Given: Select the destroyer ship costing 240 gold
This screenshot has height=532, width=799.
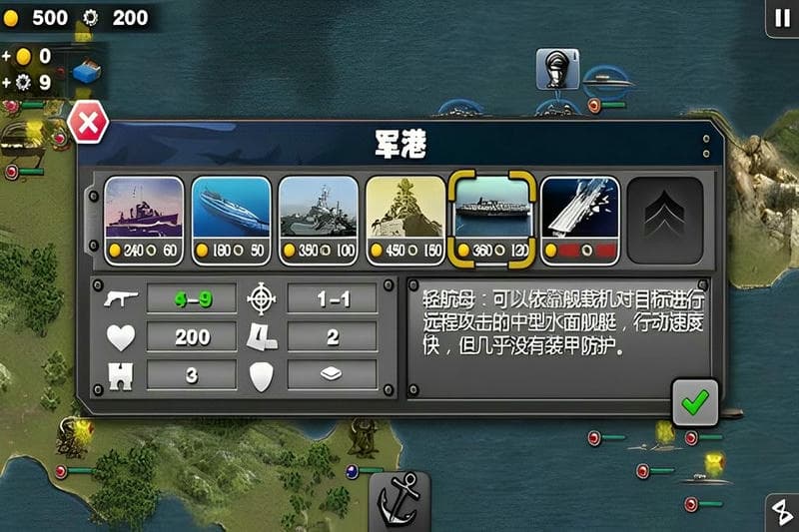Looking at the screenshot, I should (144, 221).
